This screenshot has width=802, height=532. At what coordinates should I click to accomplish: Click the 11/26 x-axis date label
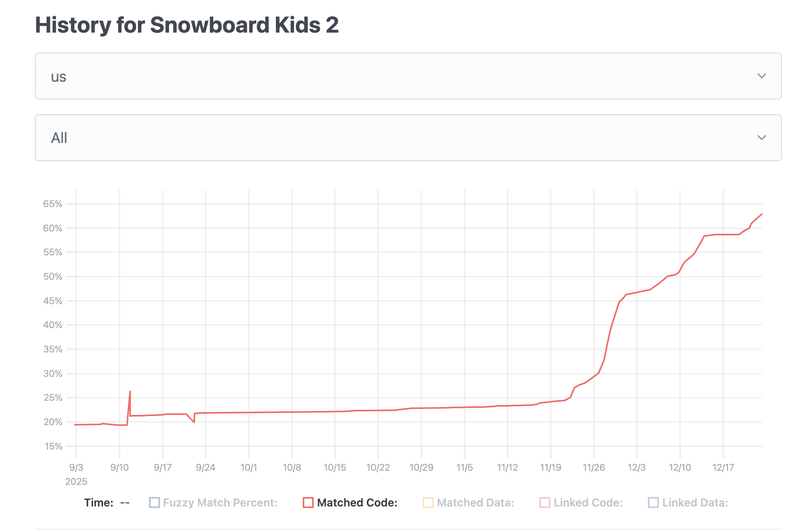point(594,468)
